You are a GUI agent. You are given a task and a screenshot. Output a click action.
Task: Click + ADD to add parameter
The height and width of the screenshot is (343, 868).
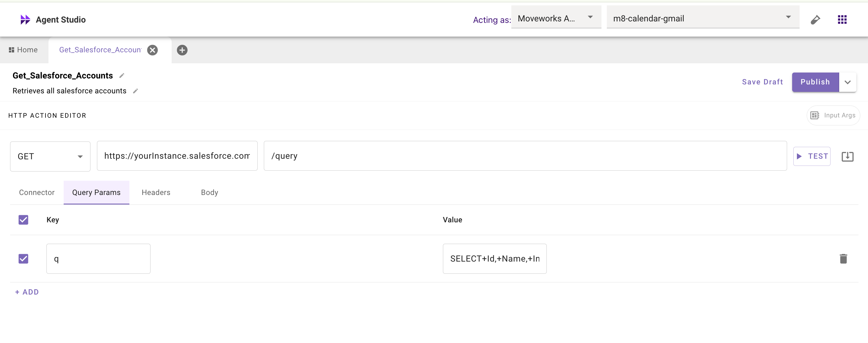27,292
